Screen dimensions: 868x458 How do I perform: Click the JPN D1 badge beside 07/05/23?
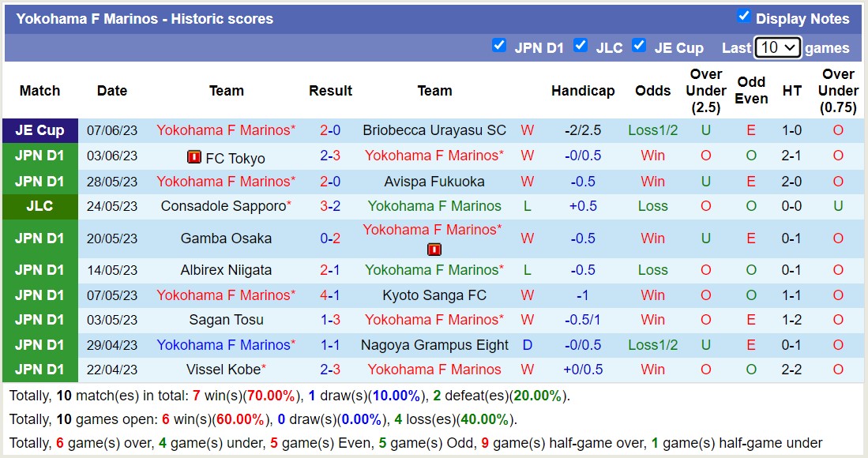tap(39, 295)
